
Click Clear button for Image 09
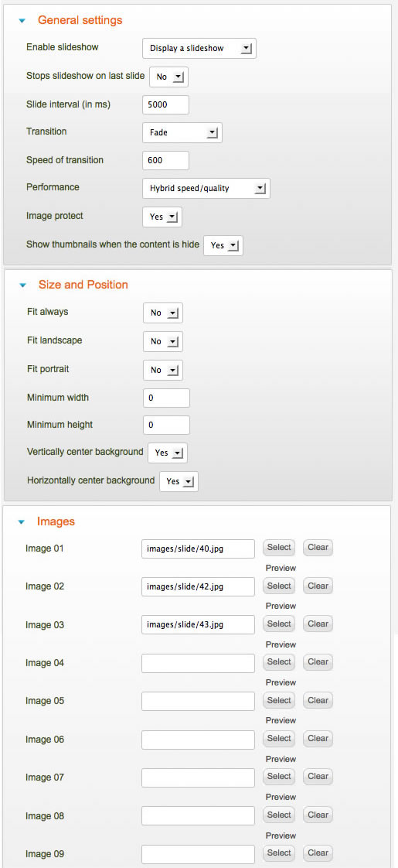pos(318,853)
